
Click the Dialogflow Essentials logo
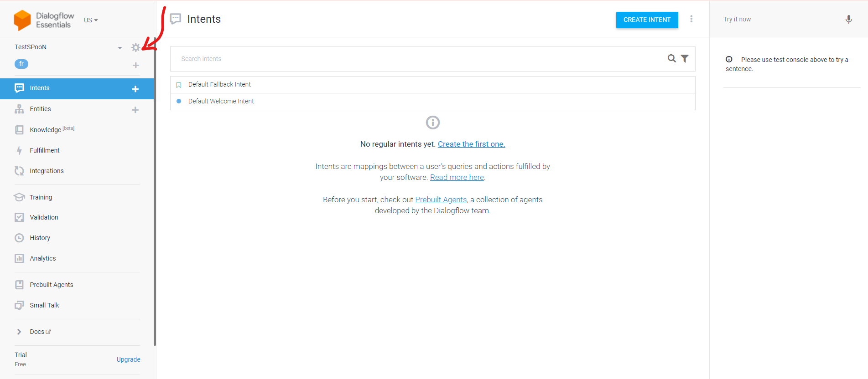point(44,20)
